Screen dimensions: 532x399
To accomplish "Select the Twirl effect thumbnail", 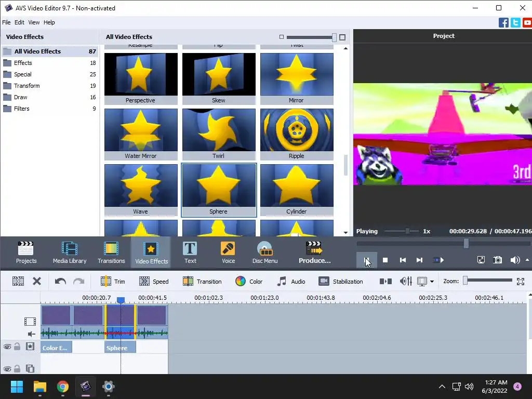I will point(219,134).
